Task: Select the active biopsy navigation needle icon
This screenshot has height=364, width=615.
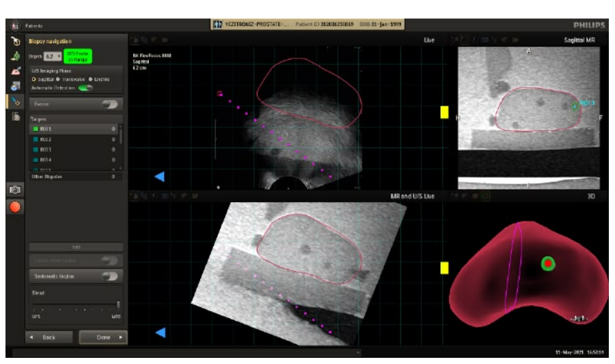Action: (x=15, y=101)
